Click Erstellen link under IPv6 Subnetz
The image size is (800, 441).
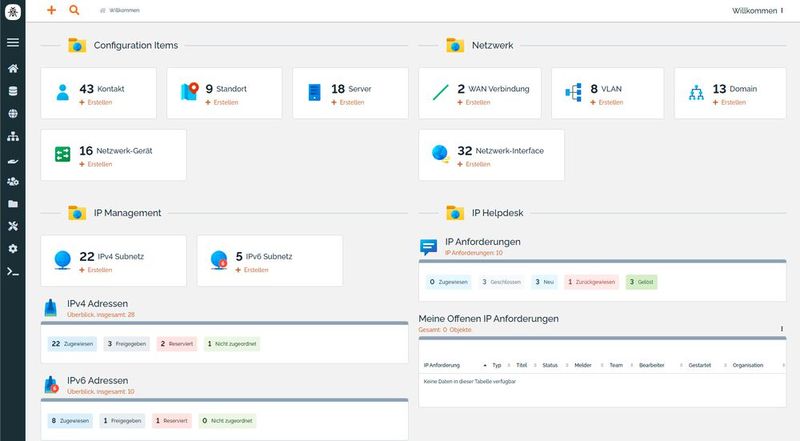pos(252,270)
